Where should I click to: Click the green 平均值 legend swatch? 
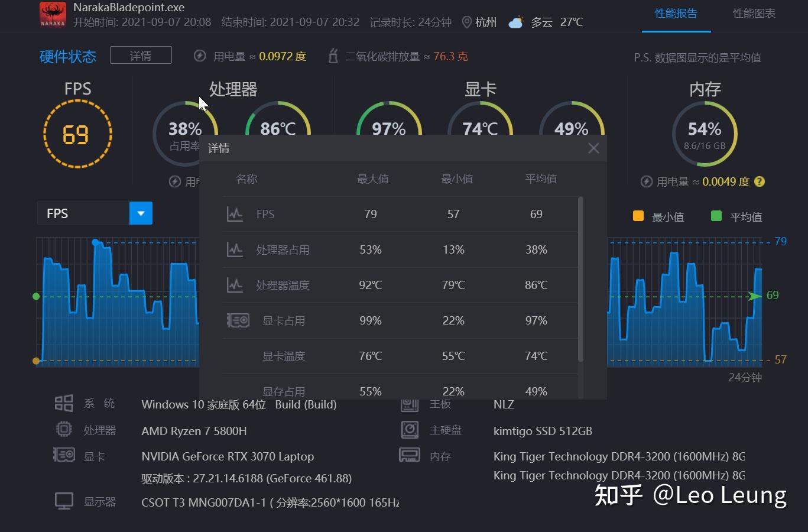pos(716,216)
